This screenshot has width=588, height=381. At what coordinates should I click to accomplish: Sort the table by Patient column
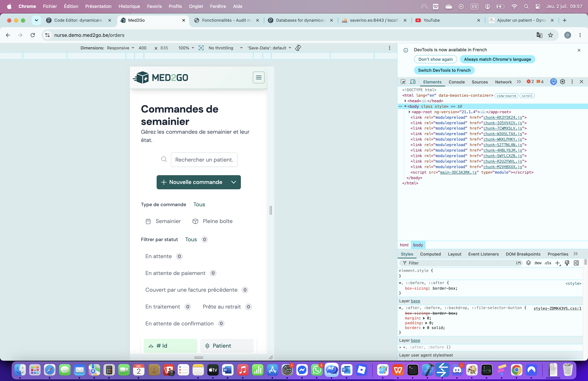coord(227,346)
